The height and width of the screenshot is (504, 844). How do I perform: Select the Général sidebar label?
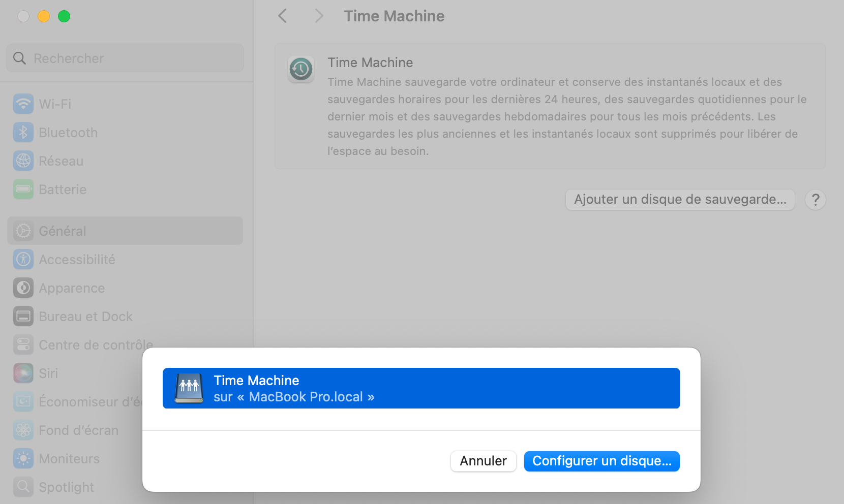63,231
